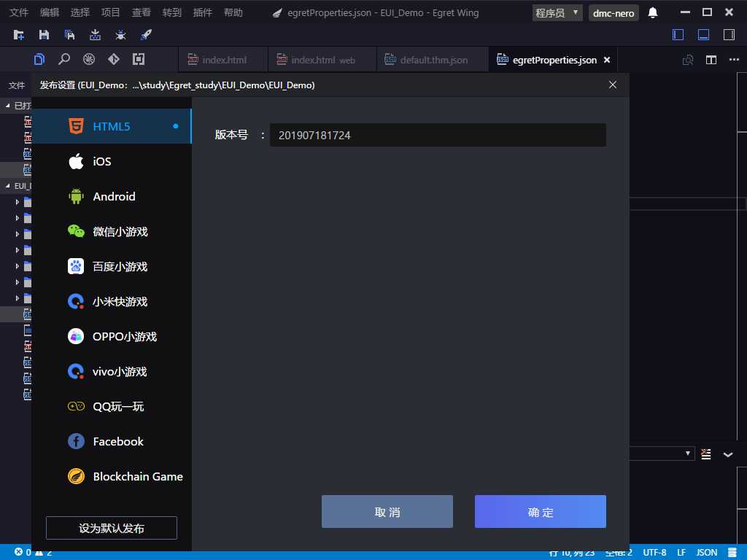This screenshot has width=747, height=560.
Task: Click the 版本号 version input field
Action: (438, 135)
